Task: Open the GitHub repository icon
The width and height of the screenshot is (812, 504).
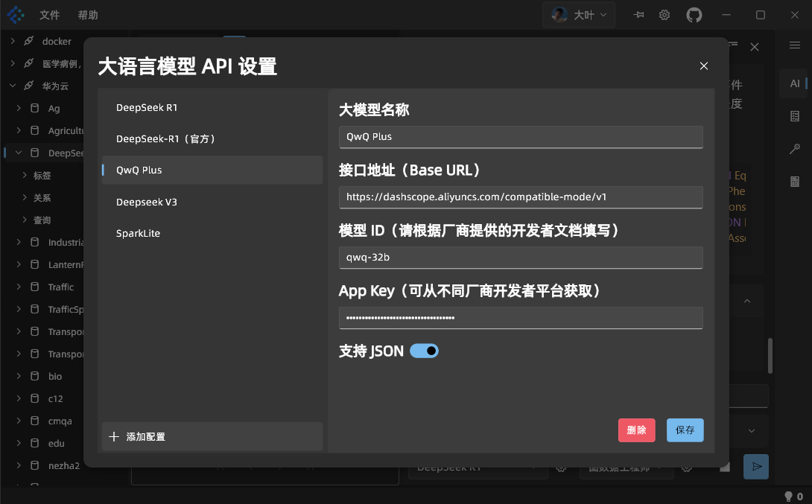Action: [x=694, y=15]
